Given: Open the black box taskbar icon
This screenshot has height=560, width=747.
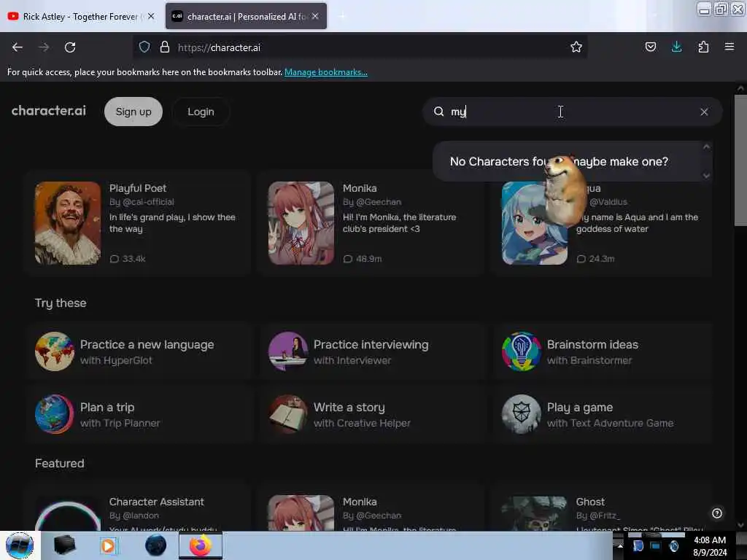Looking at the screenshot, I should [x=64, y=545].
